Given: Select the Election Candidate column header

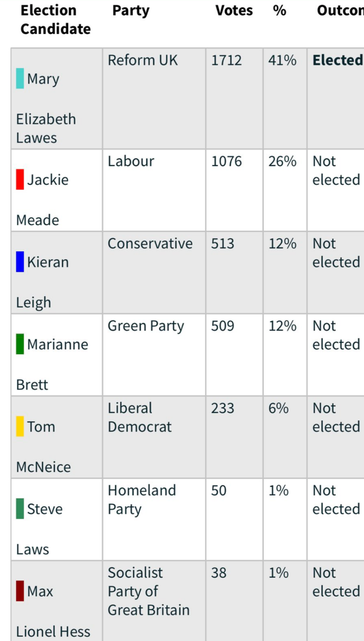Looking at the screenshot, I should coord(55,19).
